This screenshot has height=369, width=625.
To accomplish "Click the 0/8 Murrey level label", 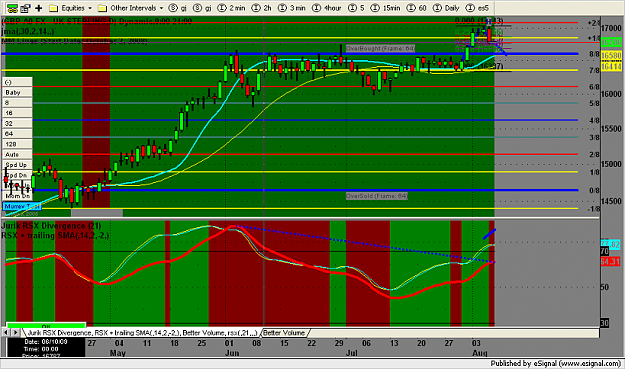I will coord(594,190).
